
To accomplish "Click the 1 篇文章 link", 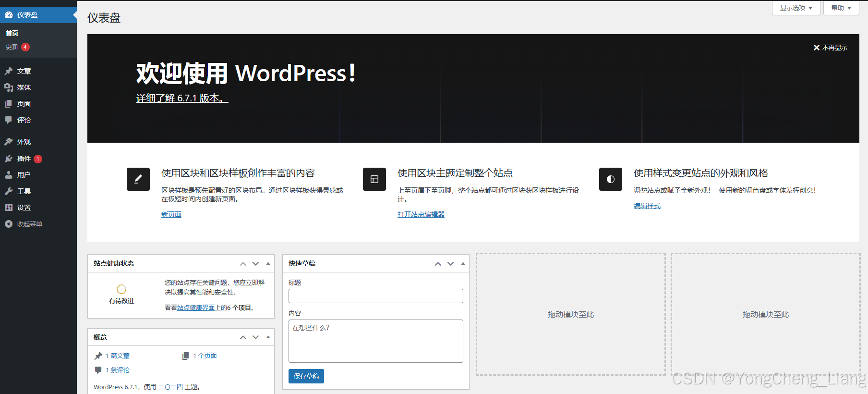I will click(x=118, y=356).
